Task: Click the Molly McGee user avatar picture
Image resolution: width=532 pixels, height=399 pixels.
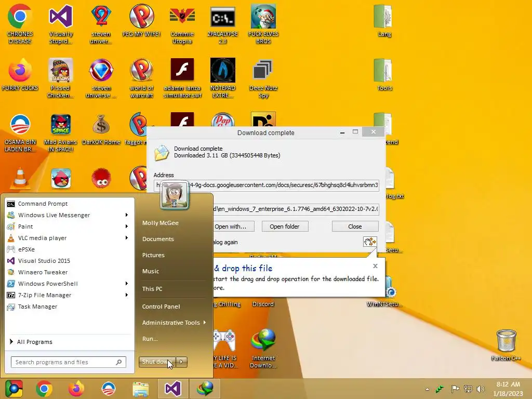Action: [x=175, y=195]
